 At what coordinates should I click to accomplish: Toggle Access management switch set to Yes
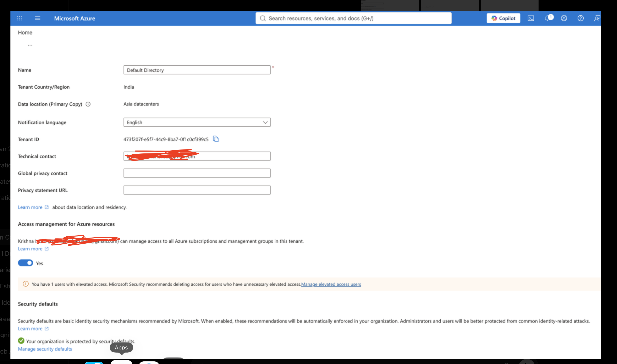(x=25, y=263)
